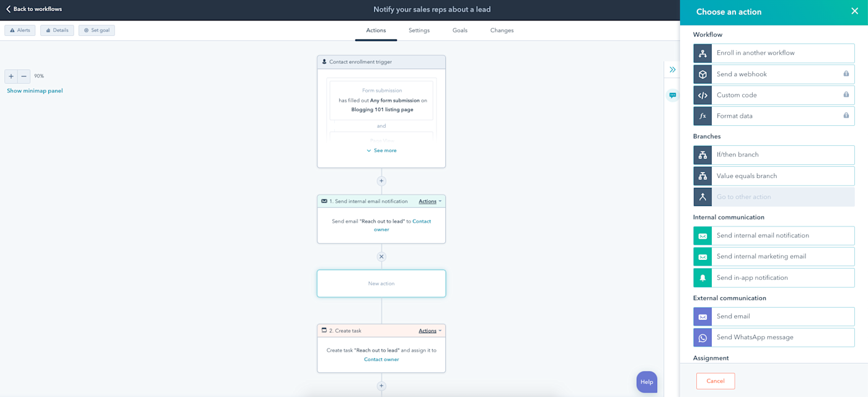Click the Form submission filter box

381,100
